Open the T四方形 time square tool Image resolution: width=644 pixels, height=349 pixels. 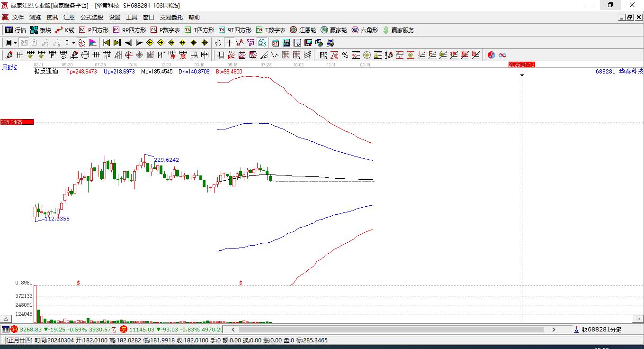199,30
